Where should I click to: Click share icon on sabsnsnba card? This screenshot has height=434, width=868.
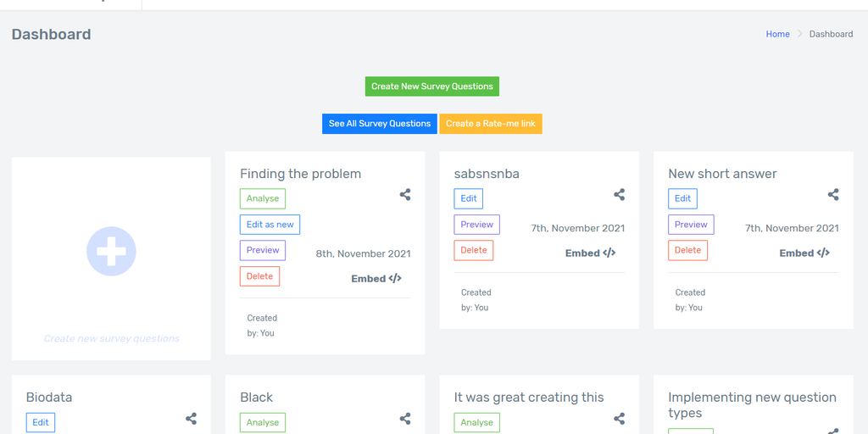(x=619, y=195)
